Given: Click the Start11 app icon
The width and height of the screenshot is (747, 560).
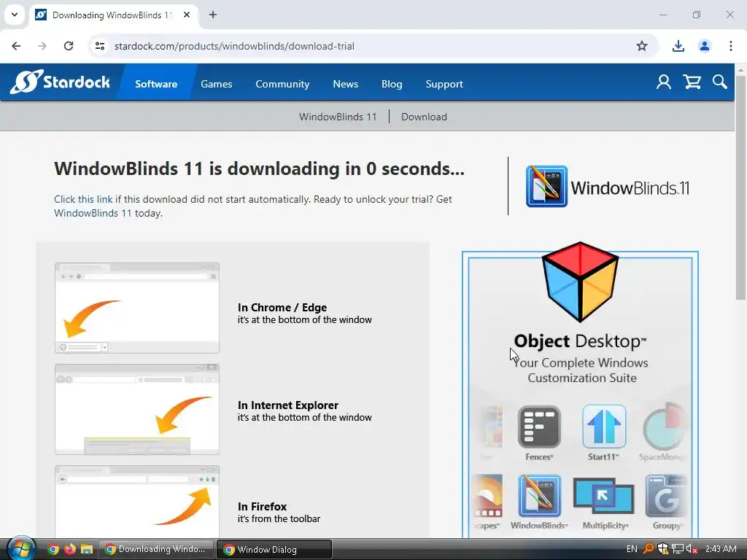Looking at the screenshot, I should (603, 427).
